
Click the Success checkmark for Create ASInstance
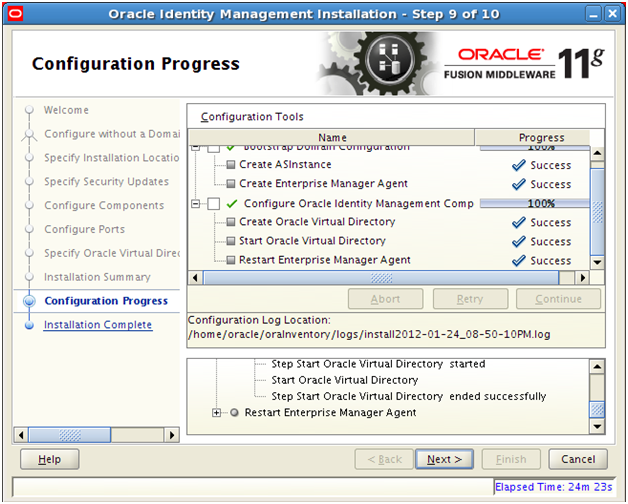[519, 165]
